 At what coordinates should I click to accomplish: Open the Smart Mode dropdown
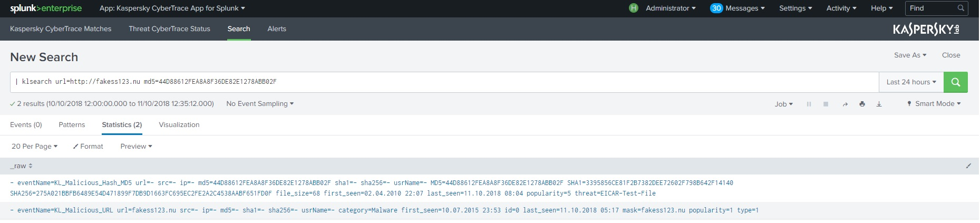pos(934,104)
